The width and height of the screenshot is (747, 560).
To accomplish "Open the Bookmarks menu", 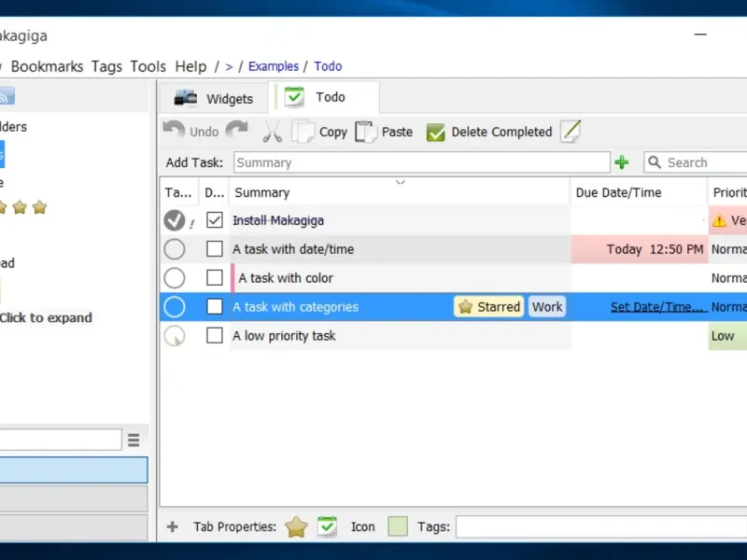I will 47,66.
